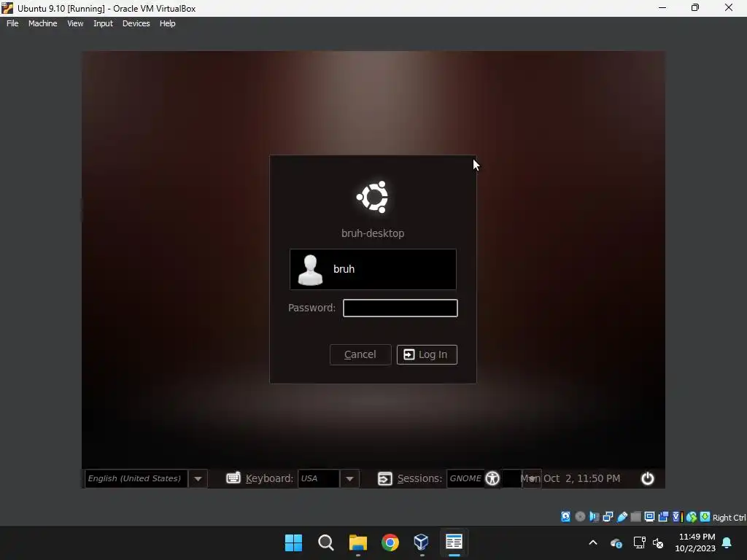This screenshot has height=560, width=747.
Task: Open VirtualBox Manager from the taskbar
Action: 422,542
